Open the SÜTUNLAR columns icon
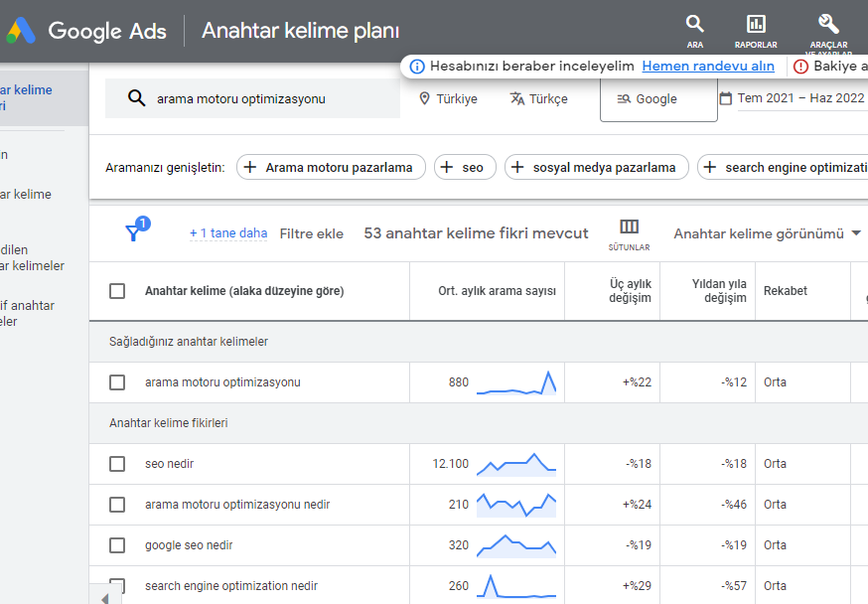Screen dimensions: 868x604 [628, 226]
